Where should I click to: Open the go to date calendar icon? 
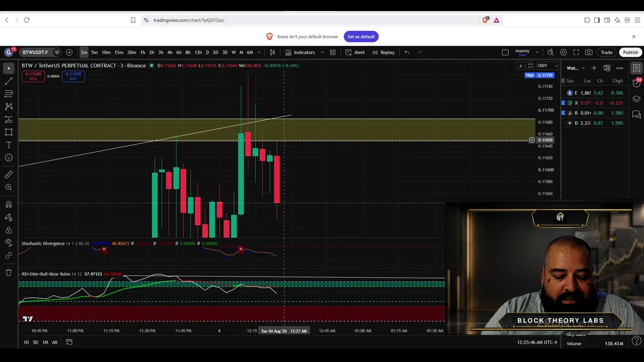[69, 342]
